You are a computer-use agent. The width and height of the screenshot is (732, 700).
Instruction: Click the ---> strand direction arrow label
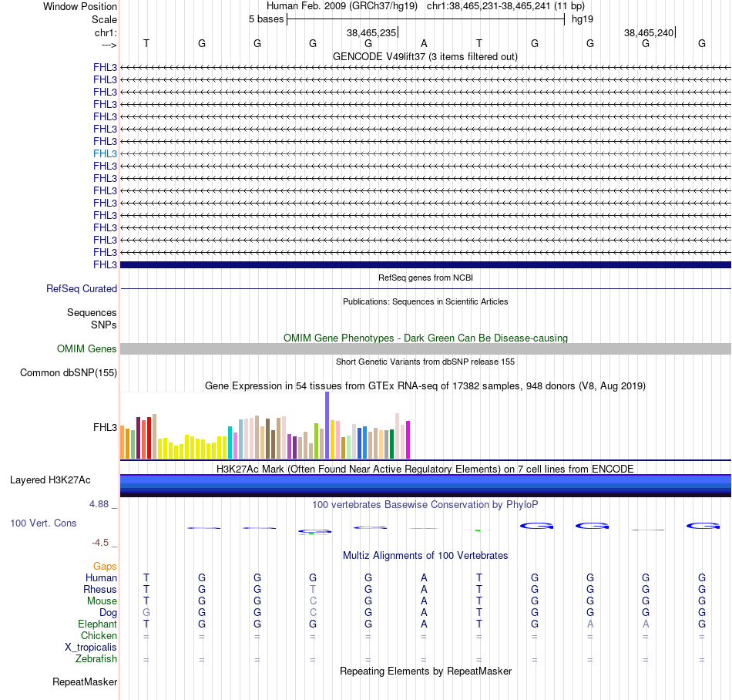click(x=109, y=45)
